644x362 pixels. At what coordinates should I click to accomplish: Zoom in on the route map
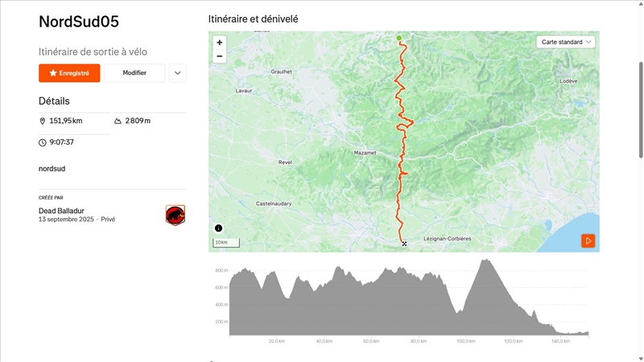[220, 43]
